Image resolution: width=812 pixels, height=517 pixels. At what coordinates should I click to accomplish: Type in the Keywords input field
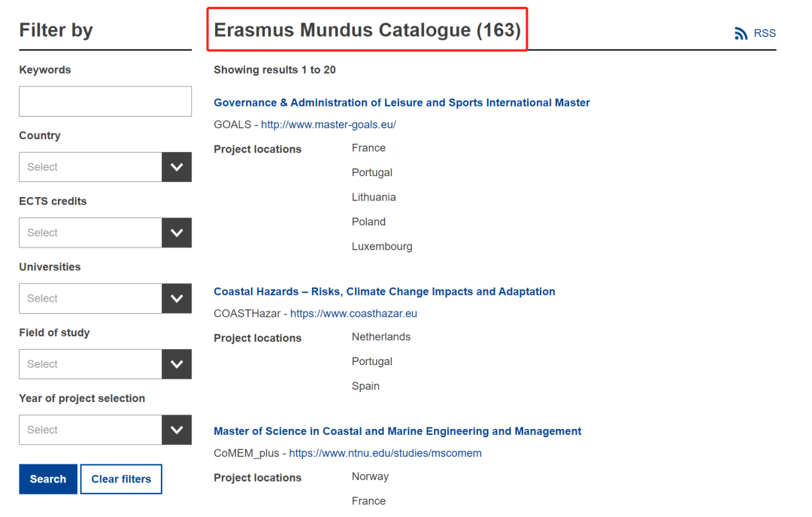point(105,102)
